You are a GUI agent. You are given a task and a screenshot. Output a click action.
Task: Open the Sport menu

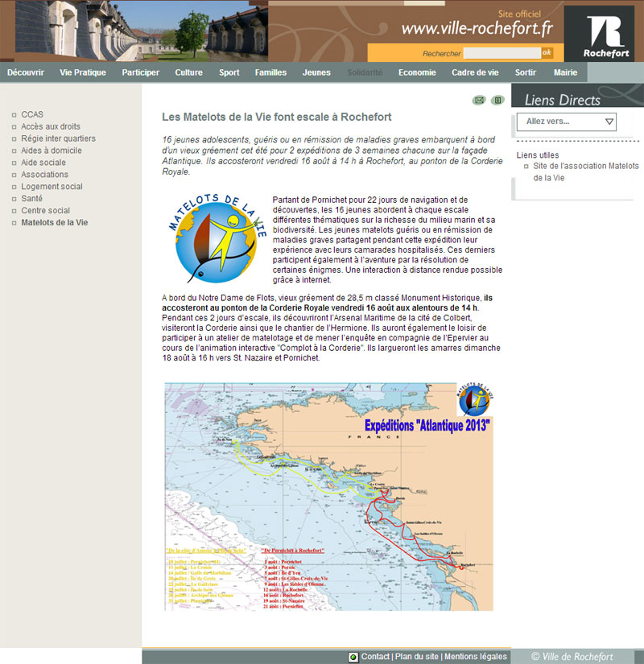click(x=229, y=72)
